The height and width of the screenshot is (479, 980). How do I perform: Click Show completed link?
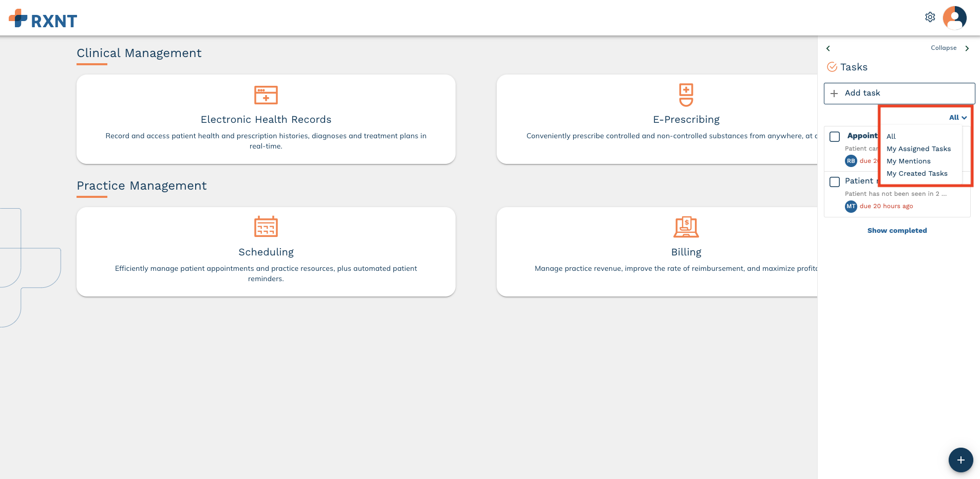897,230
